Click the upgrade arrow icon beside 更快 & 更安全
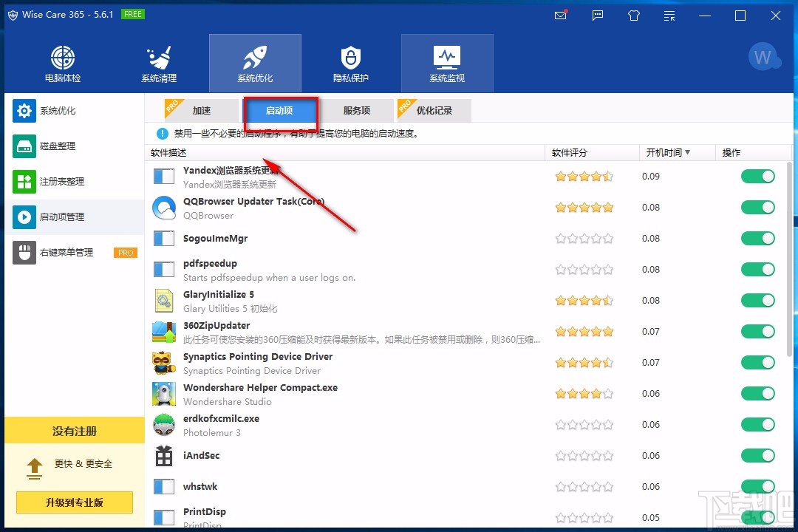Screen dimensions: 798x532 [35, 469]
